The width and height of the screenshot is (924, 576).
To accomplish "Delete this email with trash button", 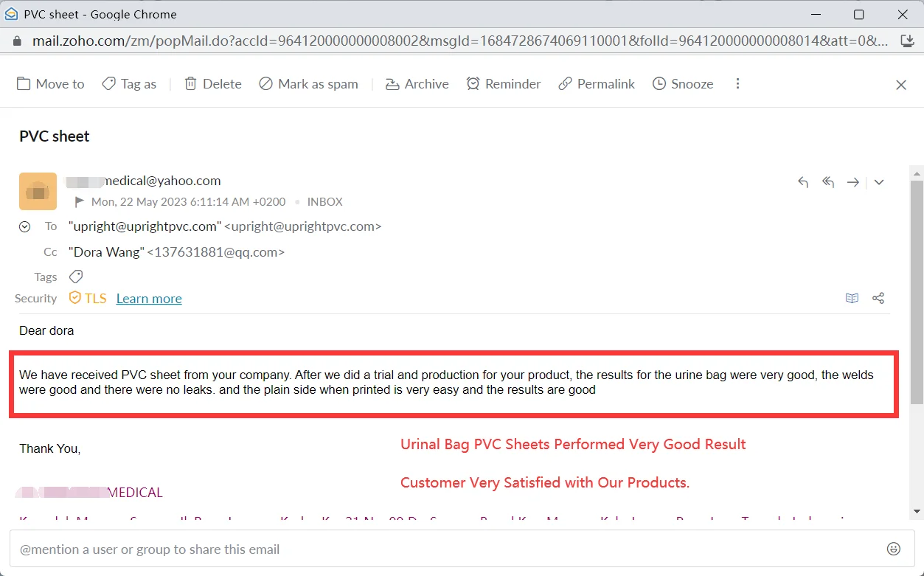I will tap(212, 84).
